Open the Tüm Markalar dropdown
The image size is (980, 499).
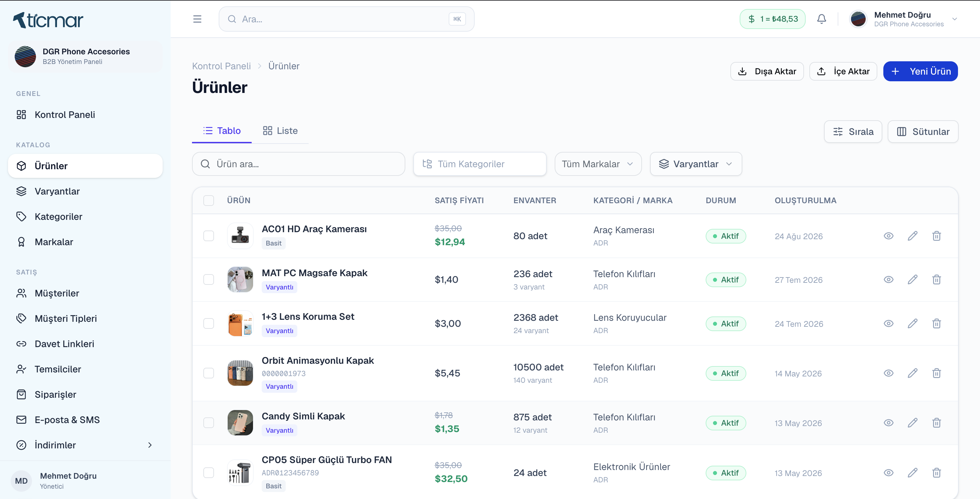598,164
